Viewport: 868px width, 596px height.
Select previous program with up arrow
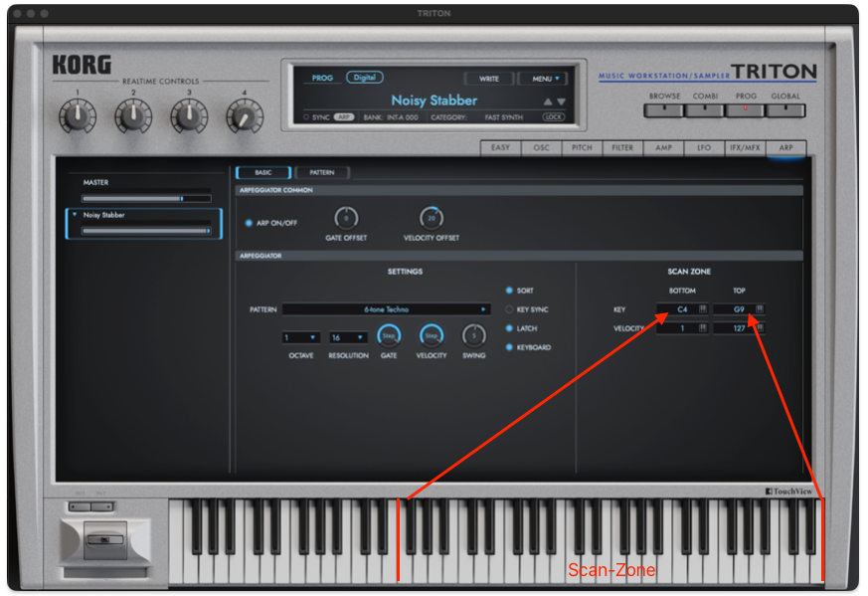click(548, 101)
